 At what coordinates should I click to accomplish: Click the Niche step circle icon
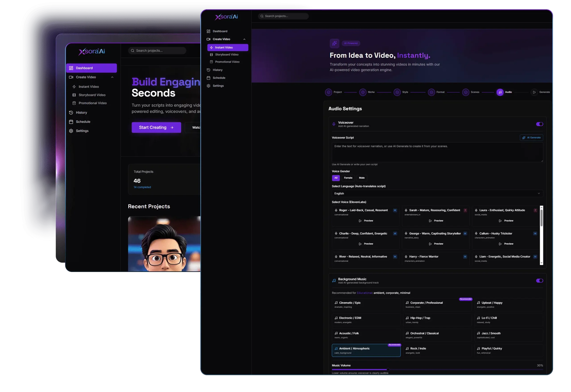363,92
